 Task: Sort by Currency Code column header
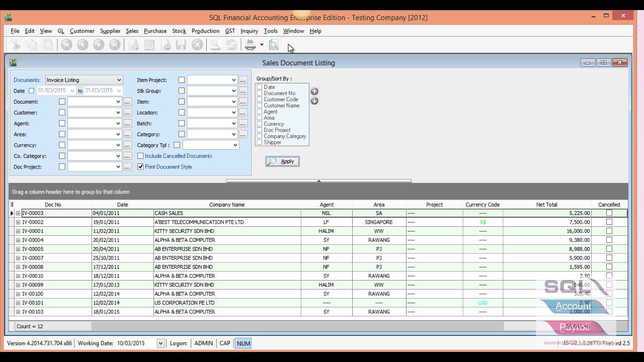[x=482, y=205]
